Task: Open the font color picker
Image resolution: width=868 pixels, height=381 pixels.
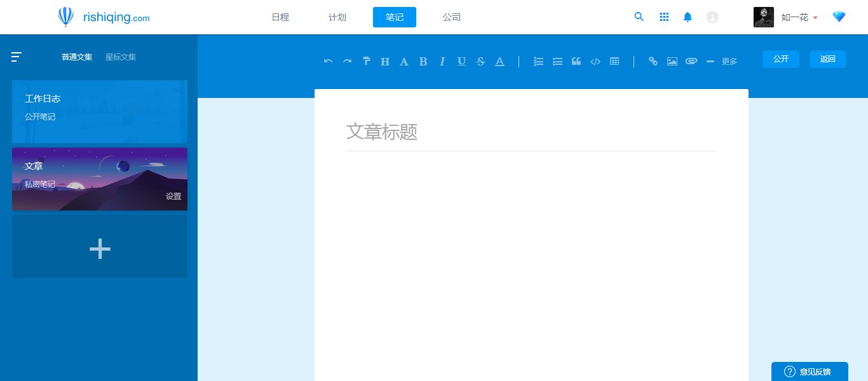Action: coord(499,60)
